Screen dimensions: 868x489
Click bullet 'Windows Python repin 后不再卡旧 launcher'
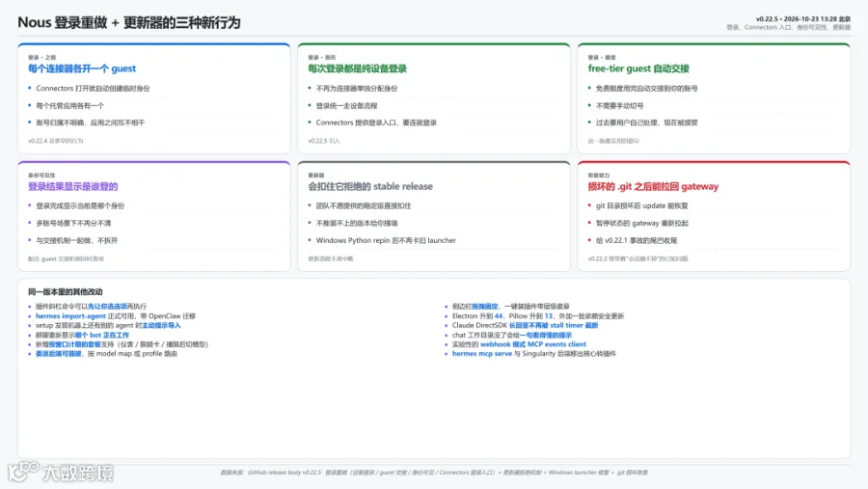(386, 241)
